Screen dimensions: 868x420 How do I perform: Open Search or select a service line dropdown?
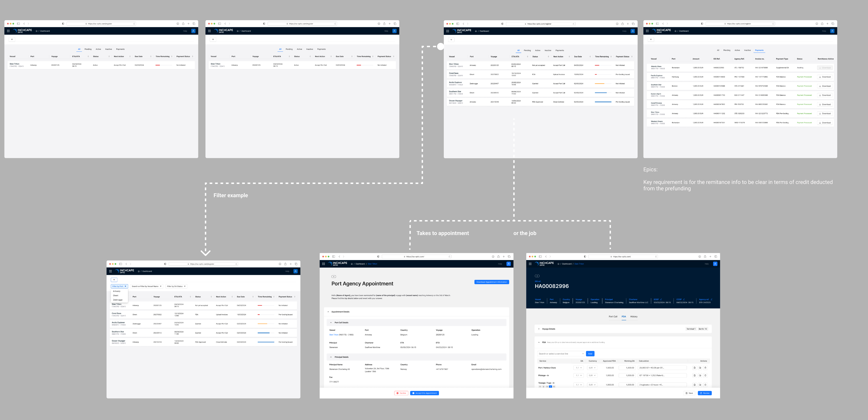point(561,354)
